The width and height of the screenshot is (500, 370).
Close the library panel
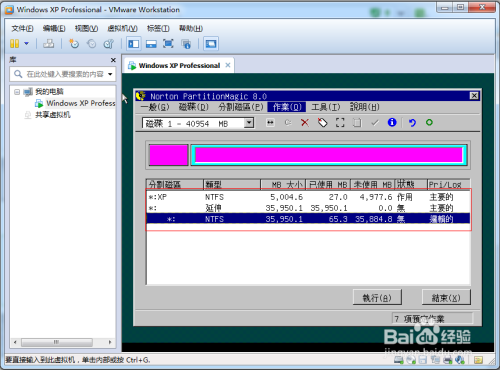click(x=113, y=60)
